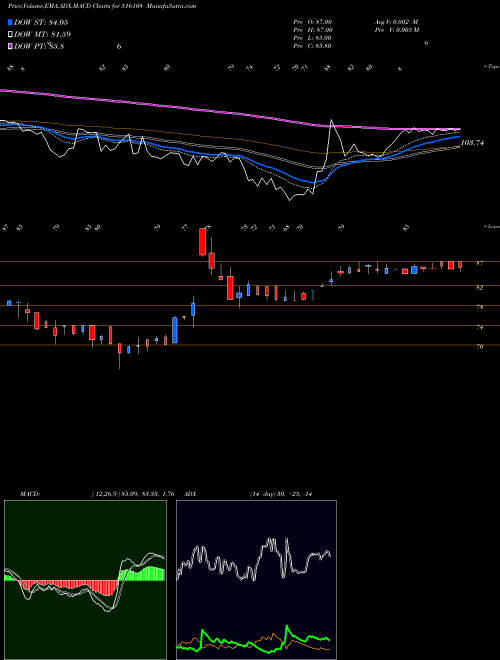Click the blue DOW ST legend swatch
This screenshot has height=660, width=500.
(11, 22)
